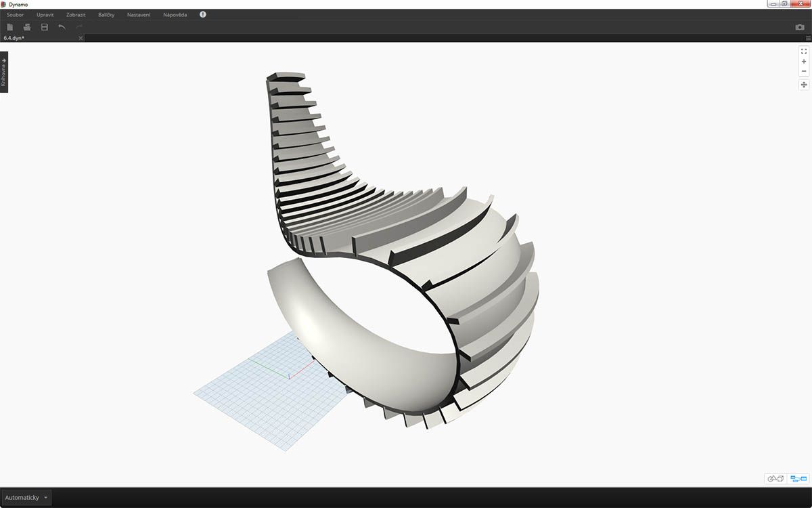Click the zoom in plus button
812x508 pixels.
(804, 61)
